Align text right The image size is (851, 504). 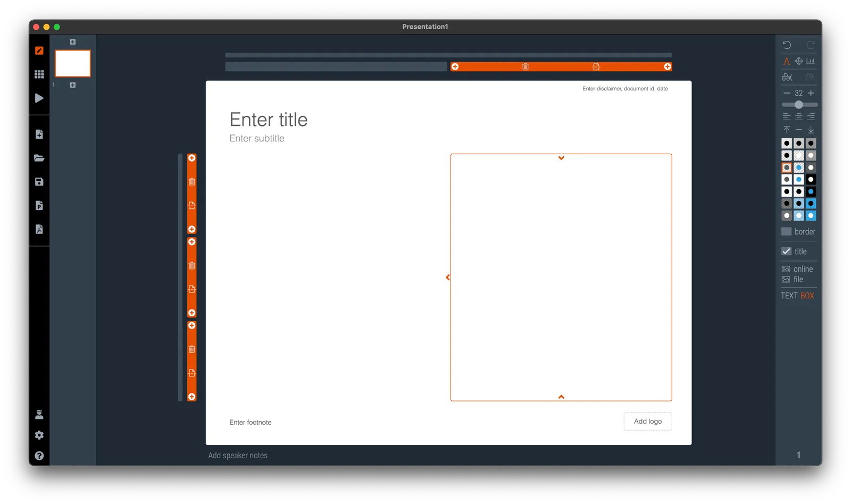tap(811, 117)
